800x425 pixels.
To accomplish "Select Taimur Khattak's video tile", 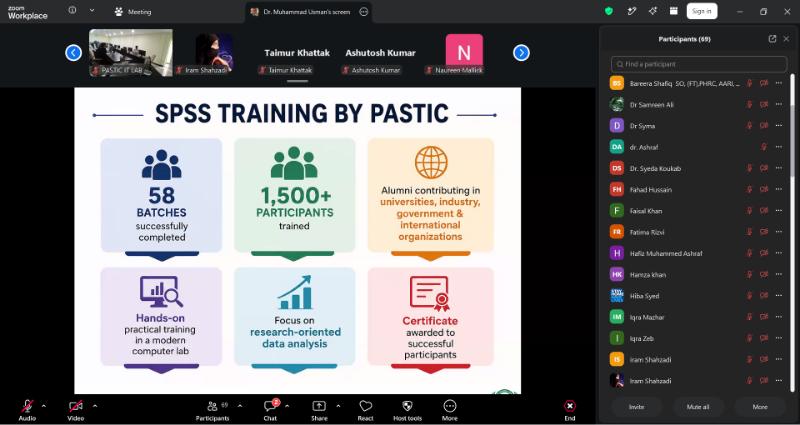I will pyautogui.click(x=297, y=53).
